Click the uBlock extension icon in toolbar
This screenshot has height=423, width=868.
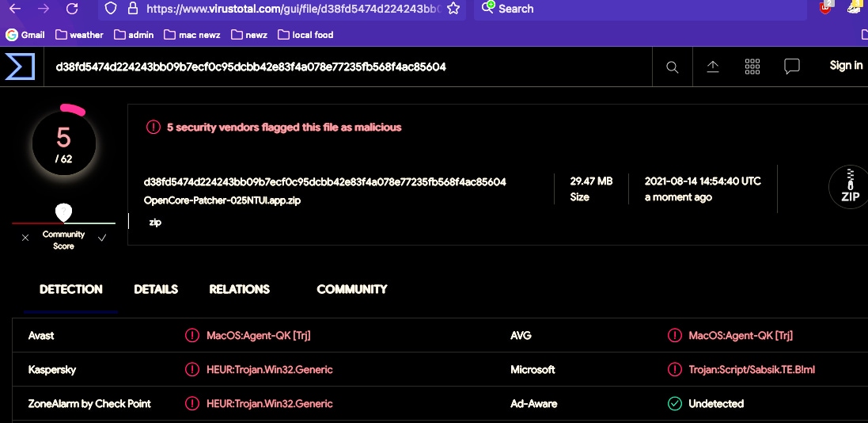pos(826,8)
